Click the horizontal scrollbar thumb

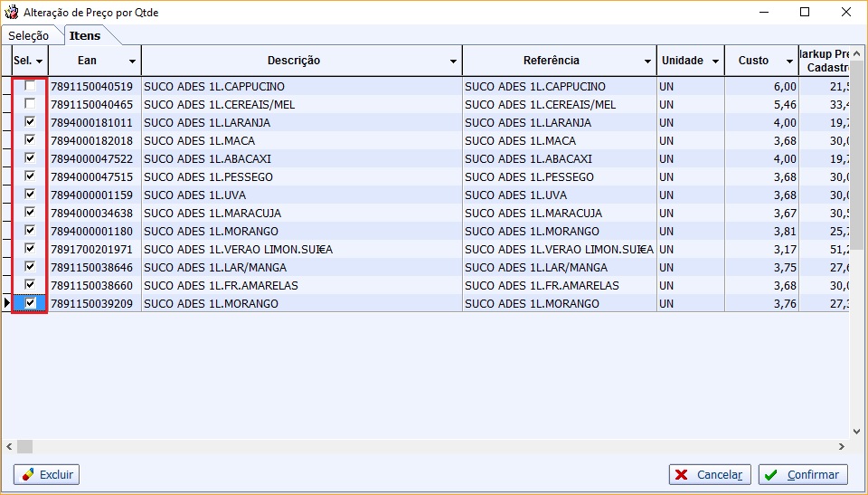pos(25,446)
